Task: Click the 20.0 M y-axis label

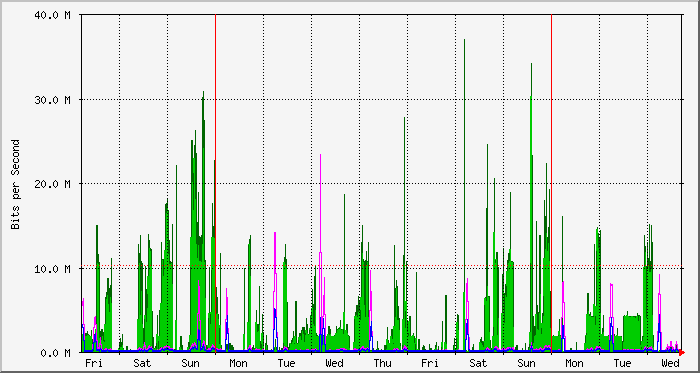Action: click(52, 184)
